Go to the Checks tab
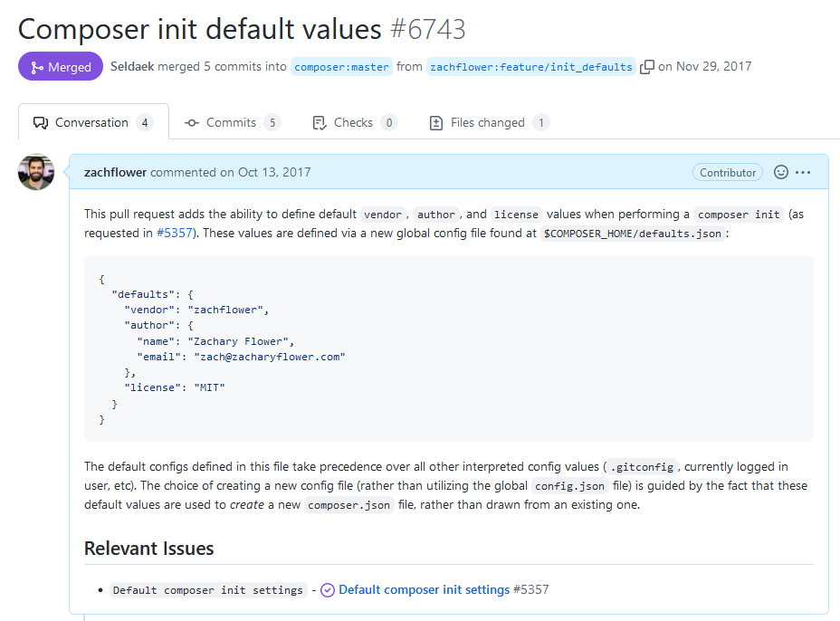This screenshot has height=621, width=840. 353,122
